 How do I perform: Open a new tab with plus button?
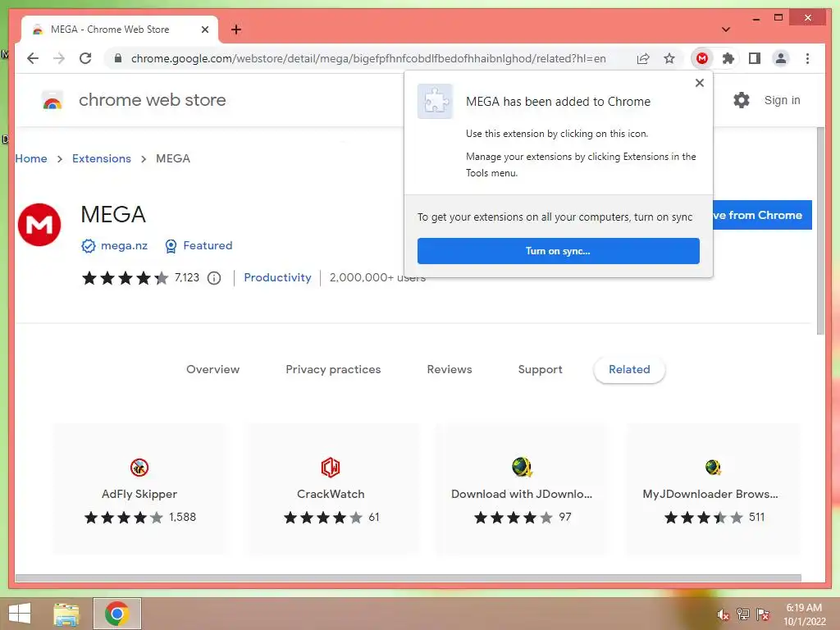pos(236,30)
